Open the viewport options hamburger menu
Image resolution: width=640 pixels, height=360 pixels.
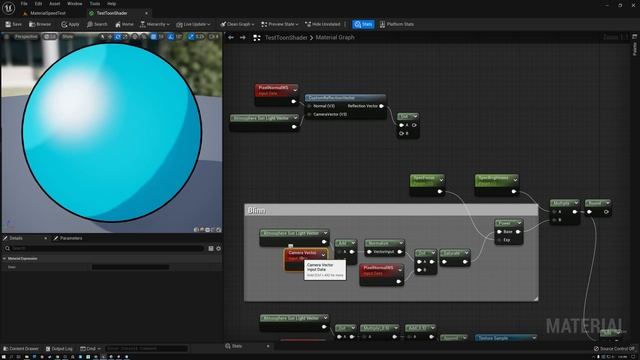(7, 37)
